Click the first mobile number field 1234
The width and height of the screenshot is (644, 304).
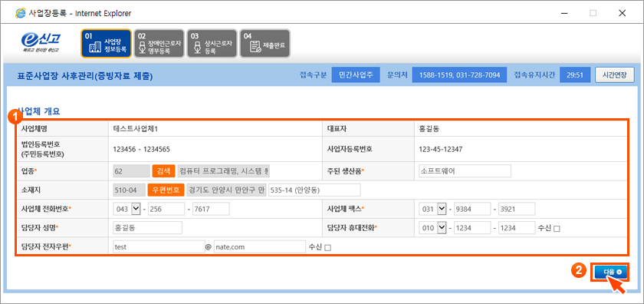point(472,228)
